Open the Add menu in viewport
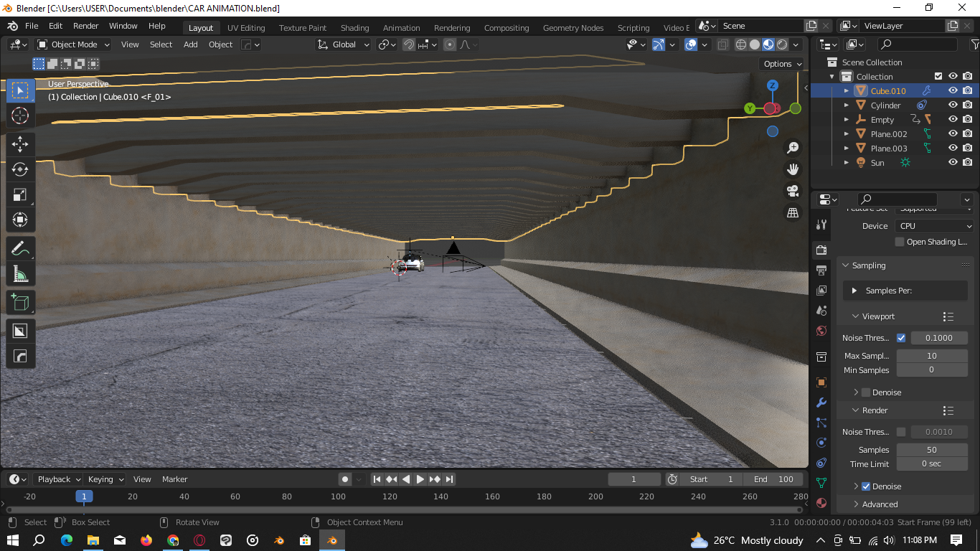 click(190, 44)
